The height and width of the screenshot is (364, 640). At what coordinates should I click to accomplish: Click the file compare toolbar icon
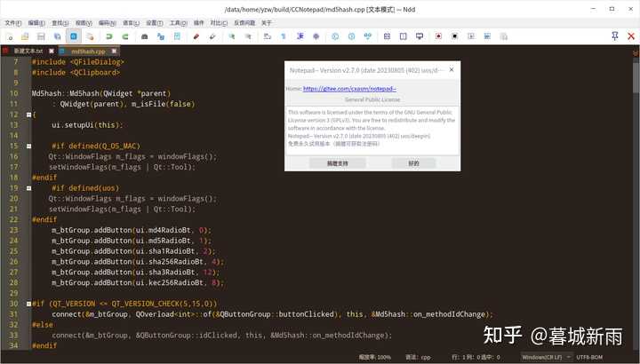click(x=387, y=36)
